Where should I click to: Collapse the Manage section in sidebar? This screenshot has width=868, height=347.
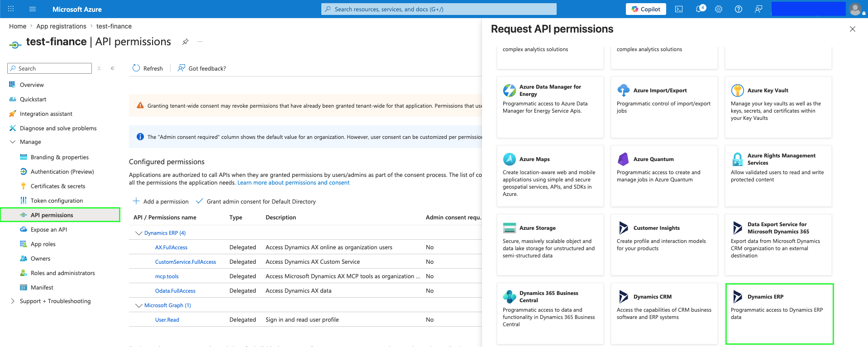point(13,142)
